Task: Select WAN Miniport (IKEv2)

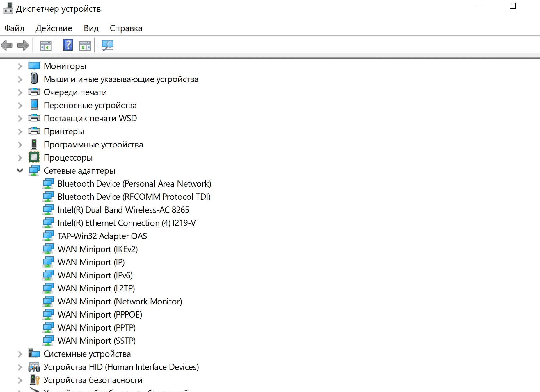Action: (x=97, y=249)
